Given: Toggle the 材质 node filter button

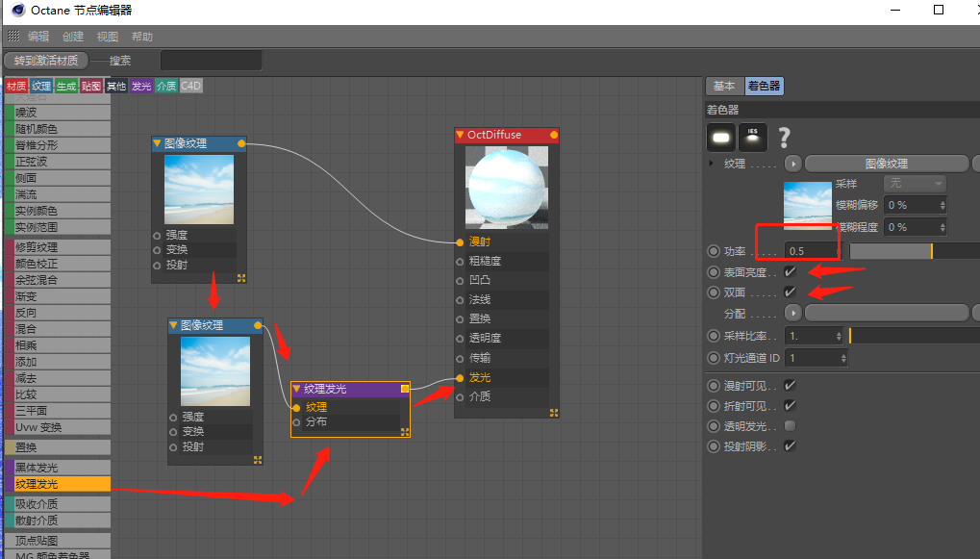Looking at the screenshot, I should click(16, 86).
